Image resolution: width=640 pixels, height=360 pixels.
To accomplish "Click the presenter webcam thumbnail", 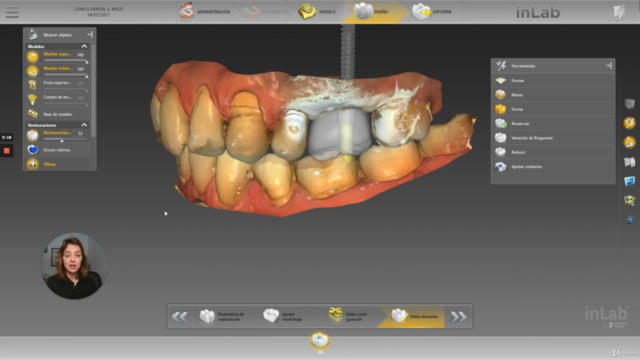I will tap(74, 266).
